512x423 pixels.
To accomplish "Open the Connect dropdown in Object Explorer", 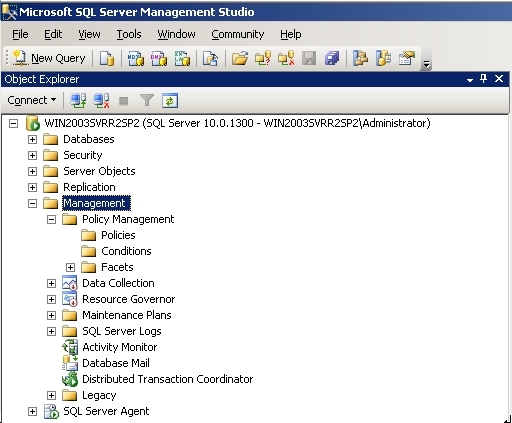I will pyautogui.click(x=32, y=100).
